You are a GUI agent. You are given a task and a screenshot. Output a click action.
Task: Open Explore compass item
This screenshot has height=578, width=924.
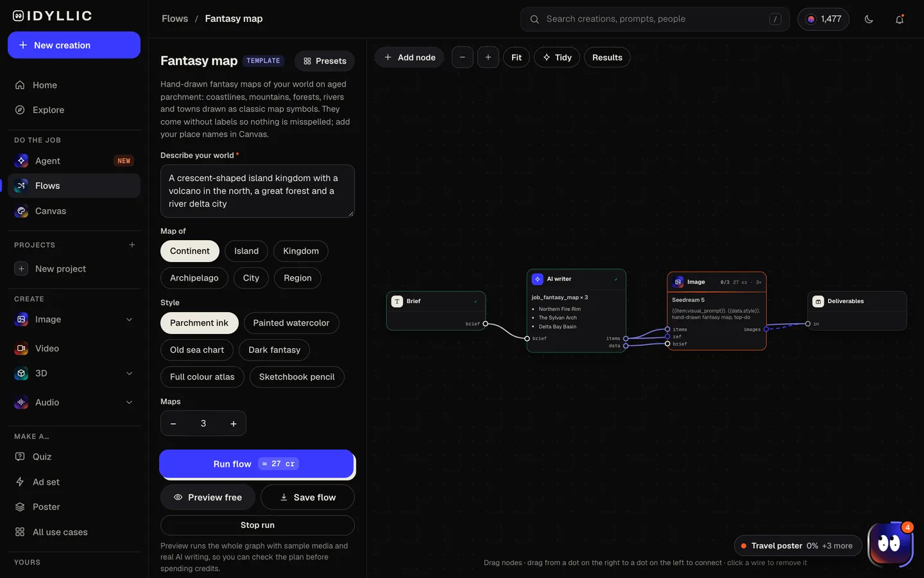[74, 110]
